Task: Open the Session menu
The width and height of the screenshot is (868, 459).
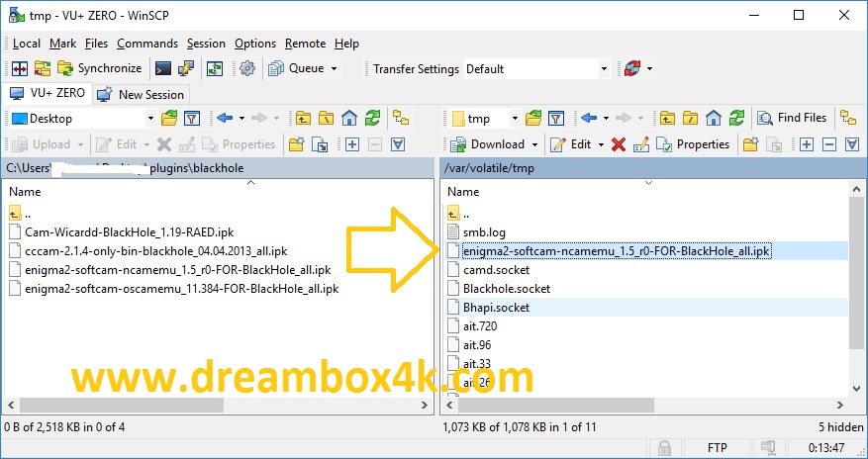Action: click(x=206, y=44)
